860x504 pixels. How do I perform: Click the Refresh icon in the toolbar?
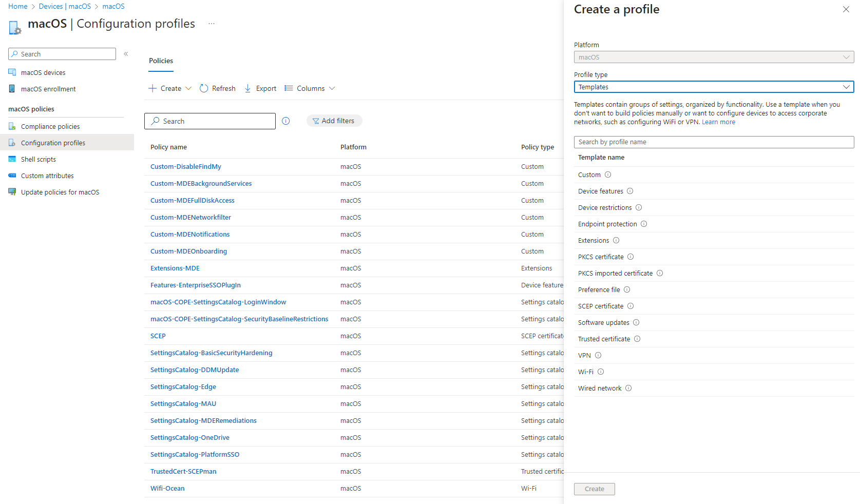point(204,88)
